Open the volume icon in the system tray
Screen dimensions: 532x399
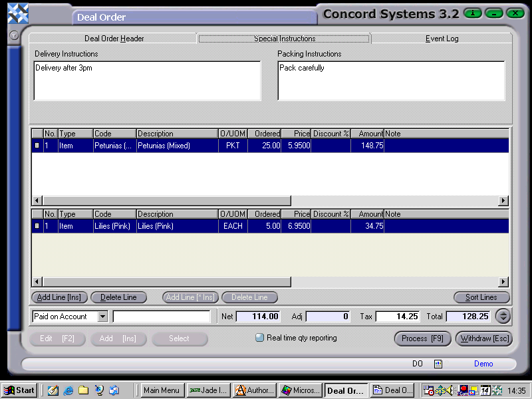(x=450, y=390)
